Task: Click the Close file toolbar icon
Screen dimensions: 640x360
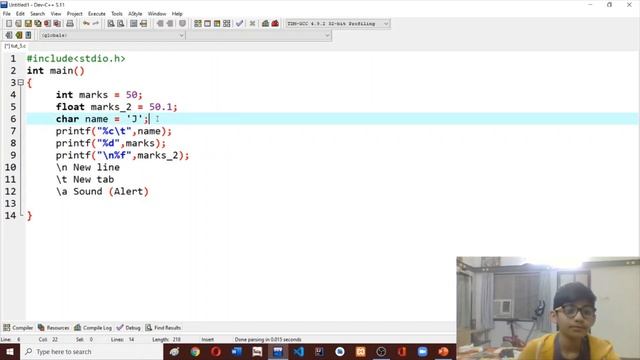Action: click(x=47, y=24)
